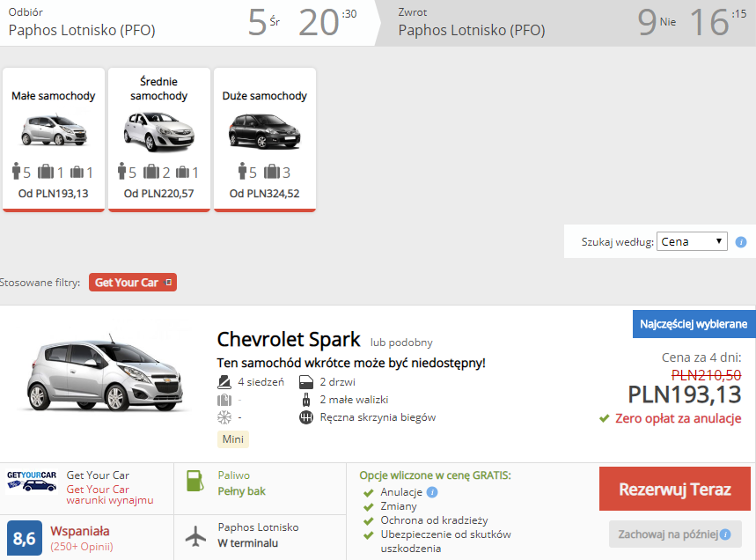The width and height of the screenshot is (756, 560).
Task: Click the Rezerwuj Teraz button
Action: (674, 489)
